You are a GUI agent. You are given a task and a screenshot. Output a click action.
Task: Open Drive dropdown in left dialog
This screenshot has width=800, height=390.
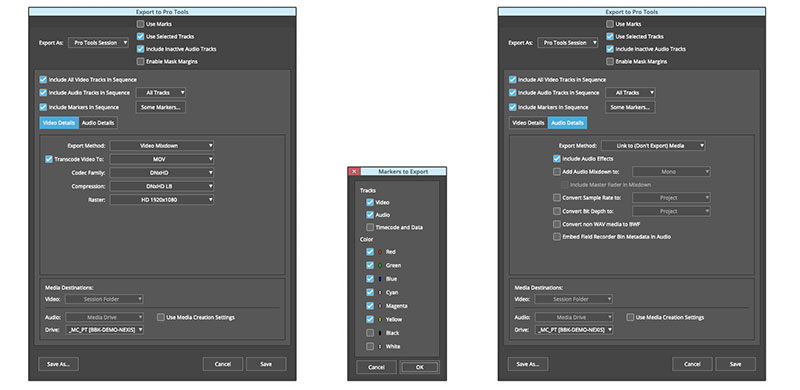[x=105, y=330]
